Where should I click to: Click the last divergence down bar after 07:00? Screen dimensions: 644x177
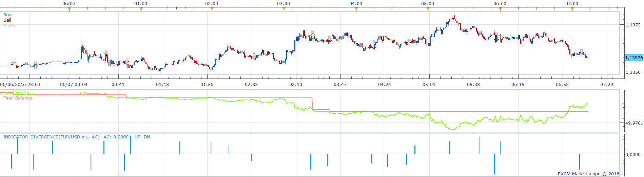coord(580,162)
